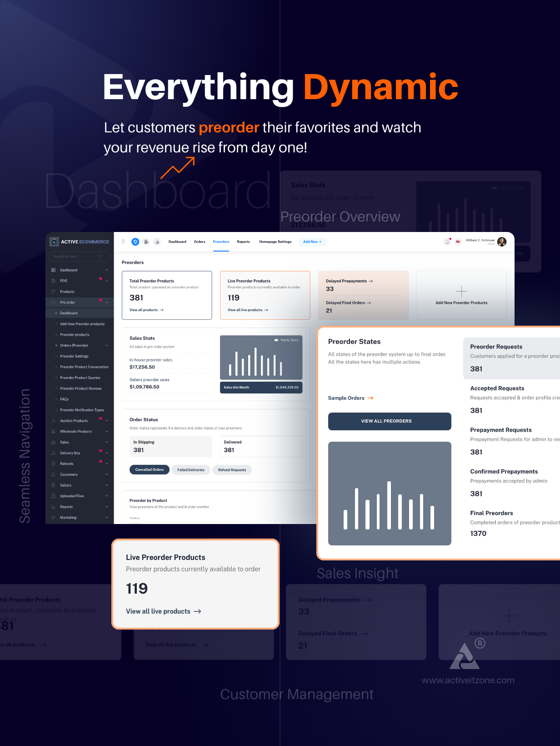Screen dimensions: 560x746
Task: Collapse the Pre order sidebar section
Action: tap(107, 302)
